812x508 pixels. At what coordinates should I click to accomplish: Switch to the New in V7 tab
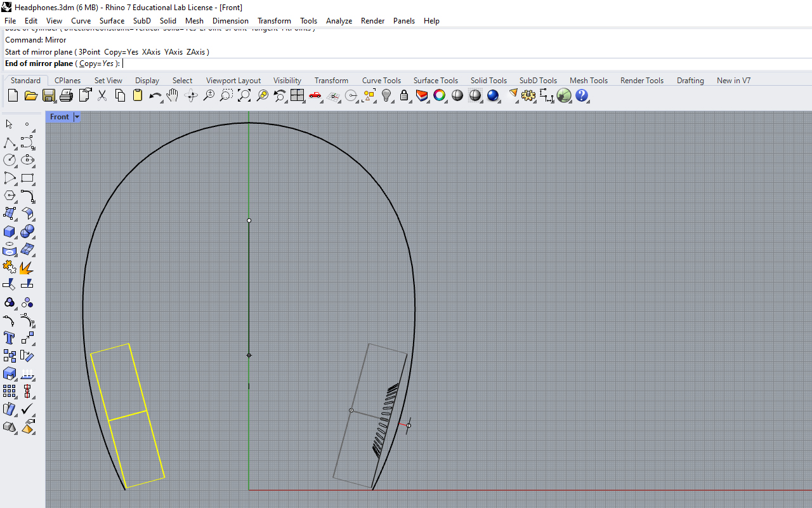click(733, 81)
